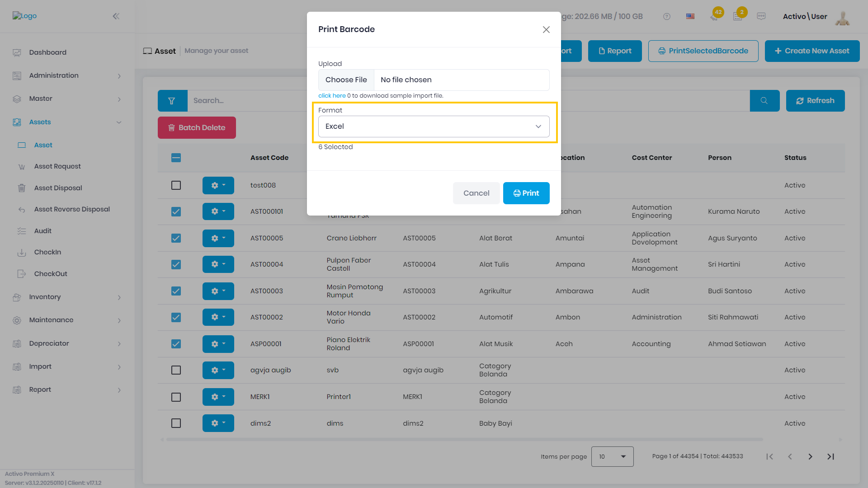Go to the last page icon
Image resolution: width=868 pixels, height=488 pixels.
coord(830,457)
